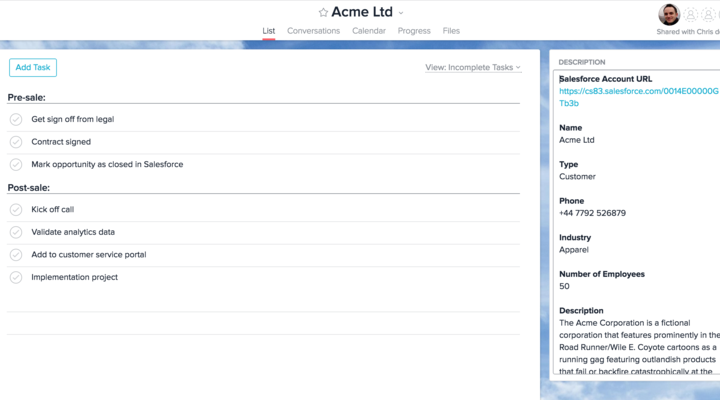Select the 'Validate analytics data' task name

coord(73,232)
